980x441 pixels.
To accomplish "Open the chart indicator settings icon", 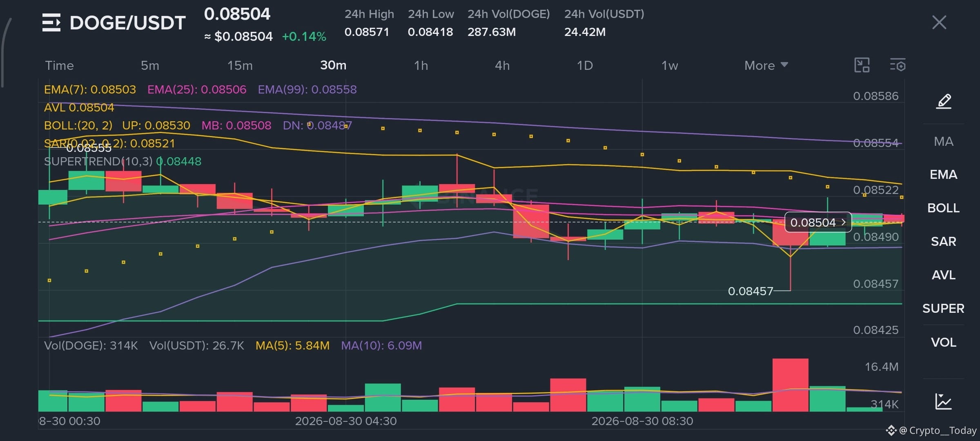I will 898,65.
